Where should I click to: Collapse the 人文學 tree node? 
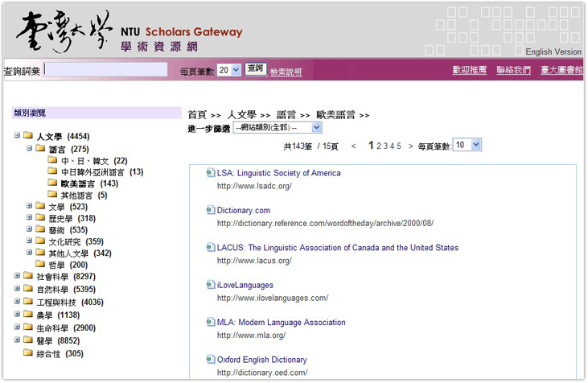click(x=17, y=135)
